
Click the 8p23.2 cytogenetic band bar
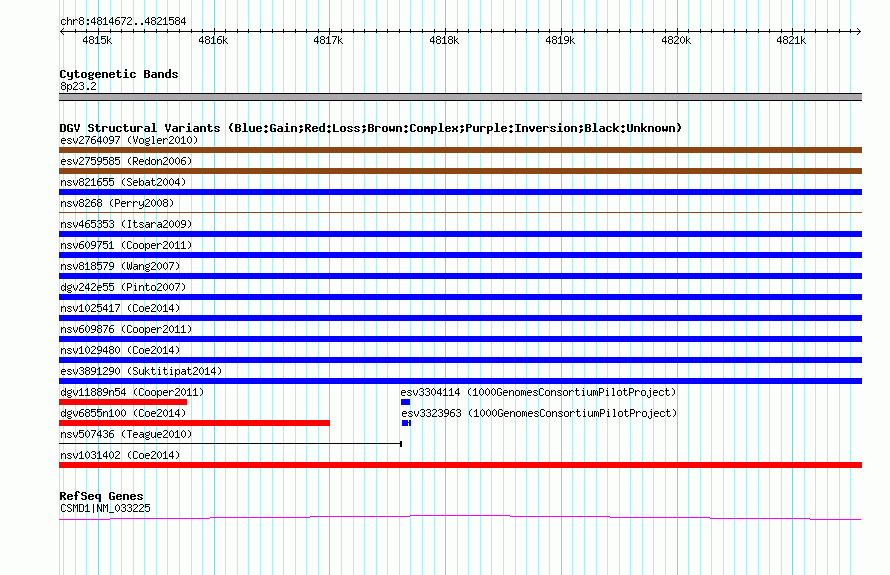pyautogui.click(x=460, y=97)
